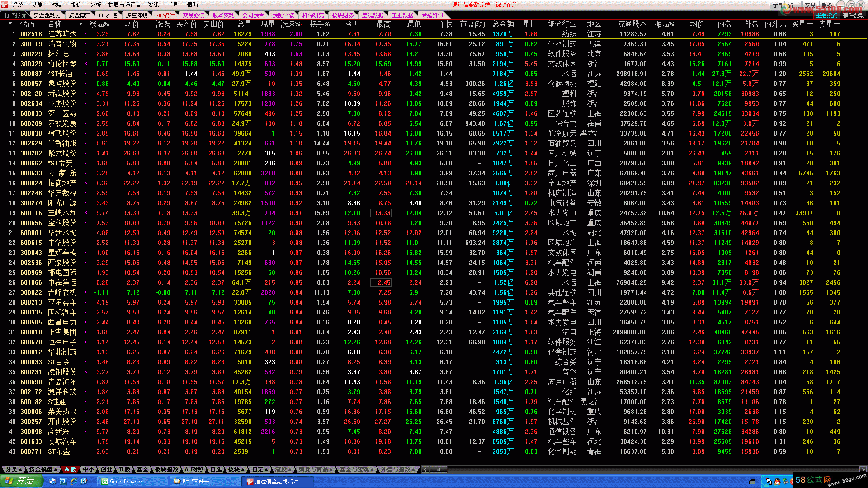The height and width of the screenshot is (488, 868).
Task: Click the 纺织 industry cell for 江苏旷达
Action: tap(569, 34)
